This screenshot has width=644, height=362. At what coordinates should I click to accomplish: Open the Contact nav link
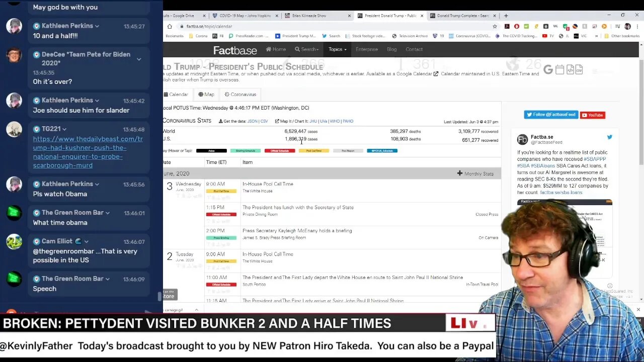pyautogui.click(x=414, y=49)
